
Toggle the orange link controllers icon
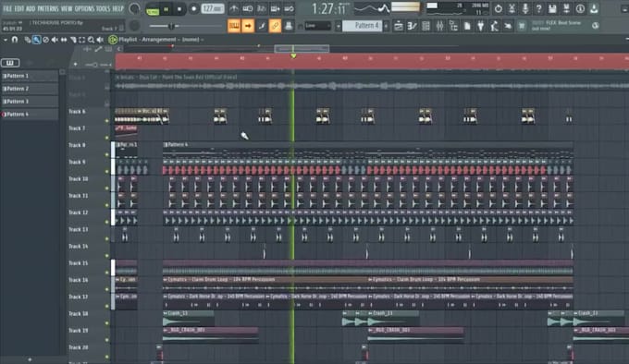pos(275,26)
